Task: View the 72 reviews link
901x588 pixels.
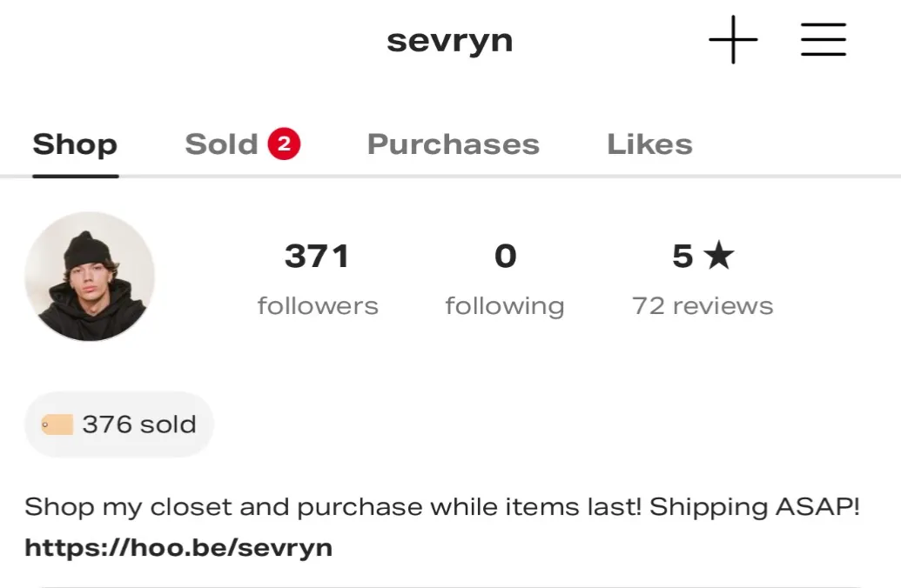Action: [703, 305]
